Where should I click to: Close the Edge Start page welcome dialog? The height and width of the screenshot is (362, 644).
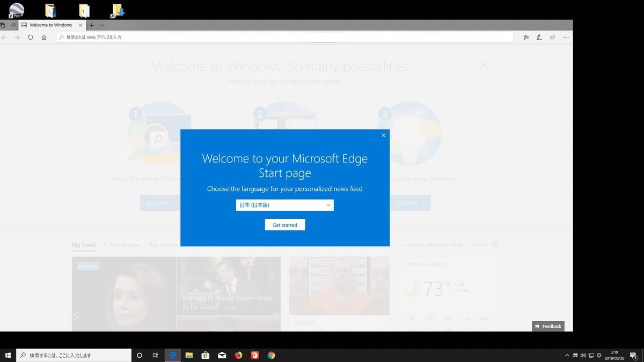(383, 136)
